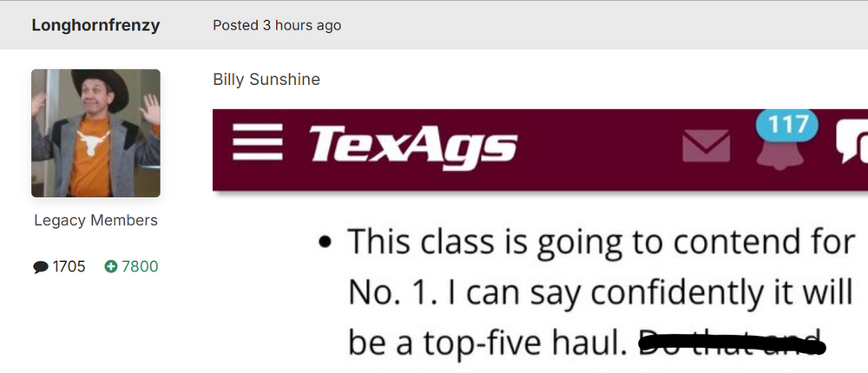Click the Legacy Members group label
The height and width of the screenshot is (373, 868).
[95, 220]
